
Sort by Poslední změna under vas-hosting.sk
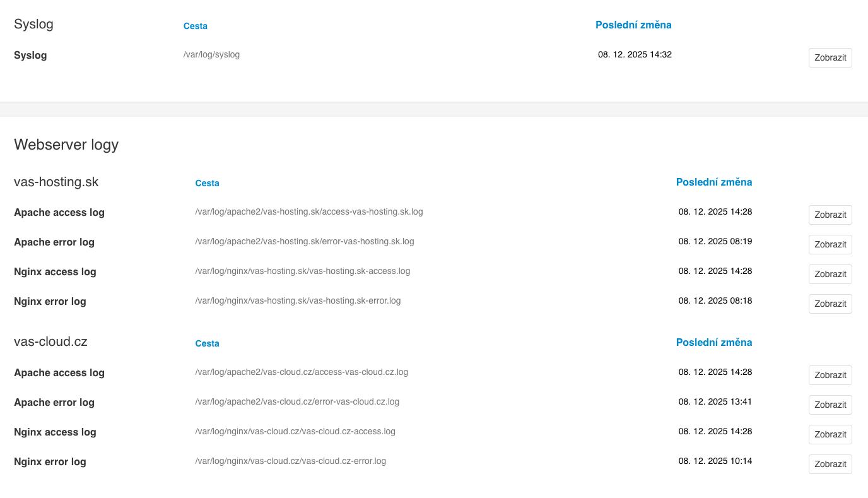[x=713, y=182]
